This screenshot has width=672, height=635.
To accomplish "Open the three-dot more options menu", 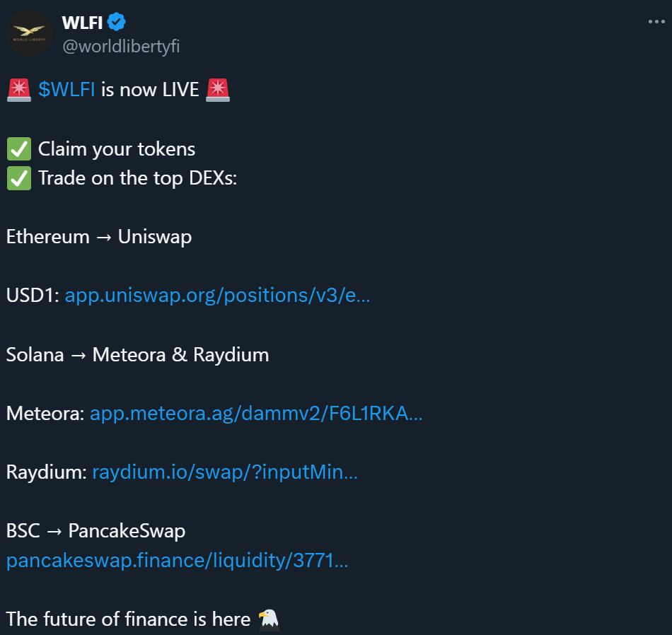I will pyautogui.click(x=656, y=21).
